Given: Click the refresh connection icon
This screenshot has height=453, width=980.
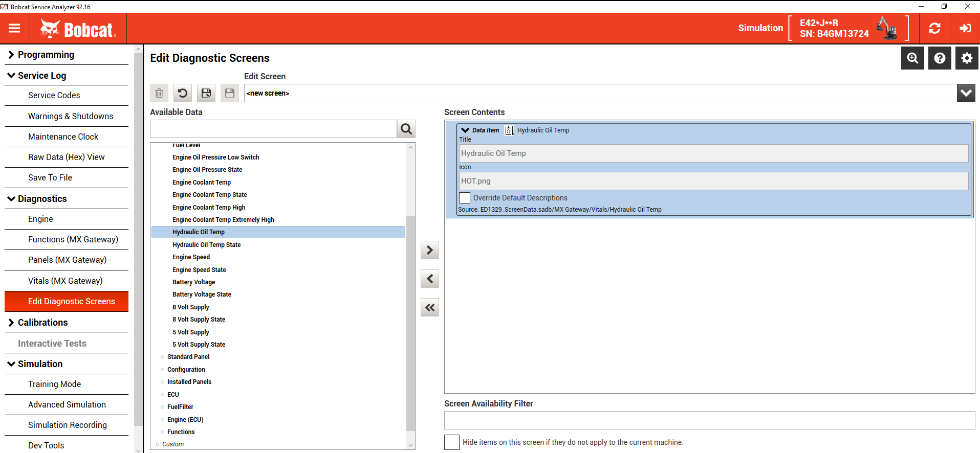Looking at the screenshot, I should point(934,29).
